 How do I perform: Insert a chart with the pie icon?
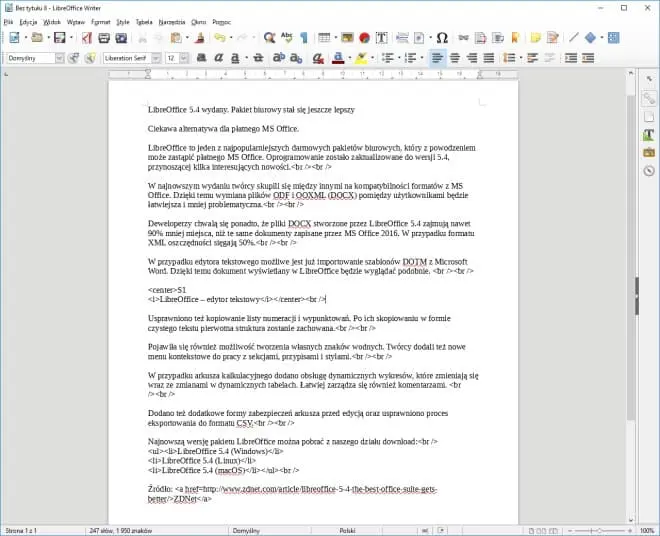point(365,38)
